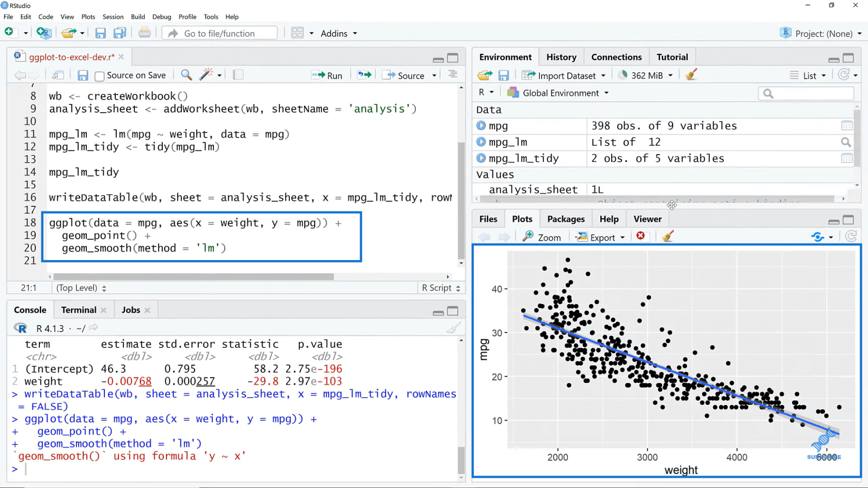Click the Environment search field
Image resolution: width=868 pixels, height=488 pixels.
click(x=806, y=93)
